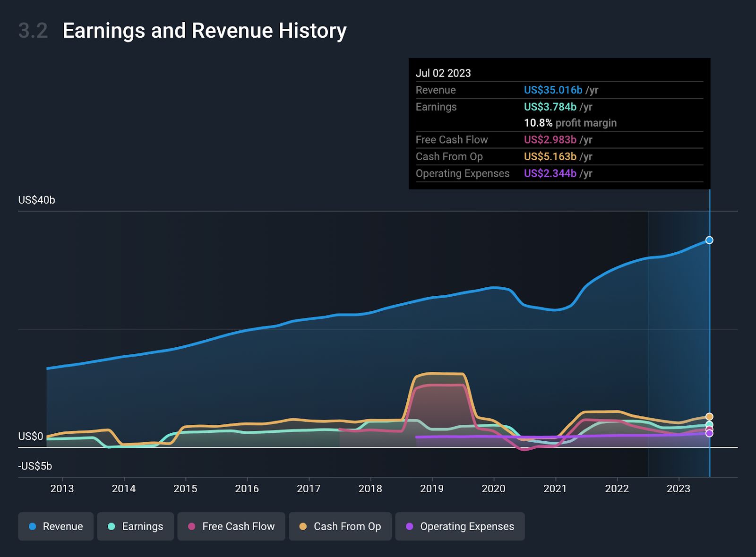Click the 2015 x-axis year label

(185, 488)
